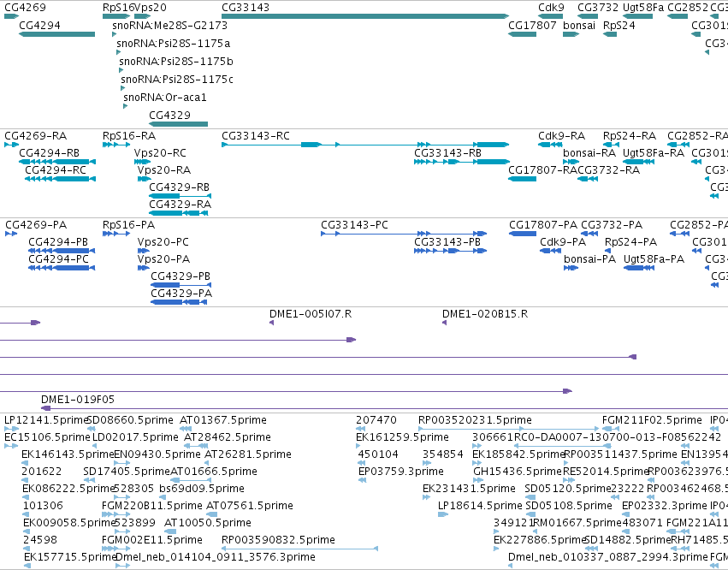Select snoRNA:Psi28S-1175b label

(176, 62)
